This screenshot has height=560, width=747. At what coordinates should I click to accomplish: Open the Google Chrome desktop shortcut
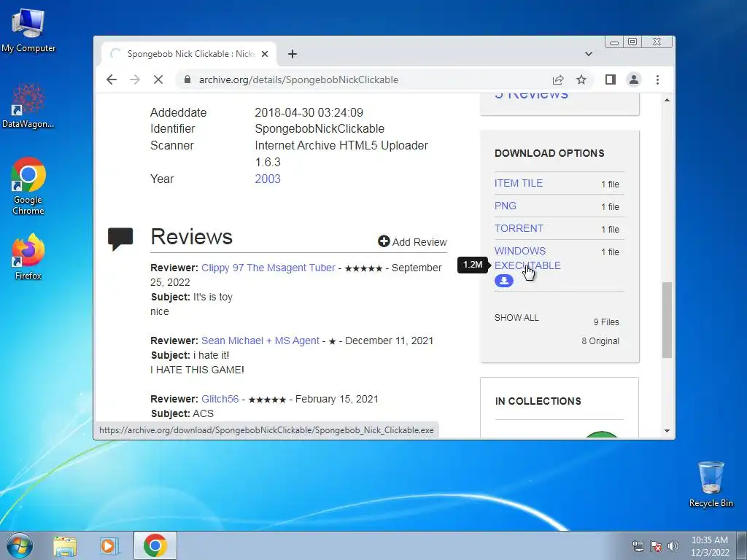coord(28,186)
